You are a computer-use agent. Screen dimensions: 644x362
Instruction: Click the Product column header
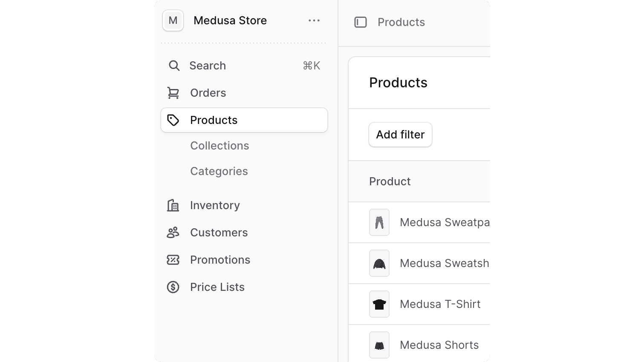[x=390, y=181]
